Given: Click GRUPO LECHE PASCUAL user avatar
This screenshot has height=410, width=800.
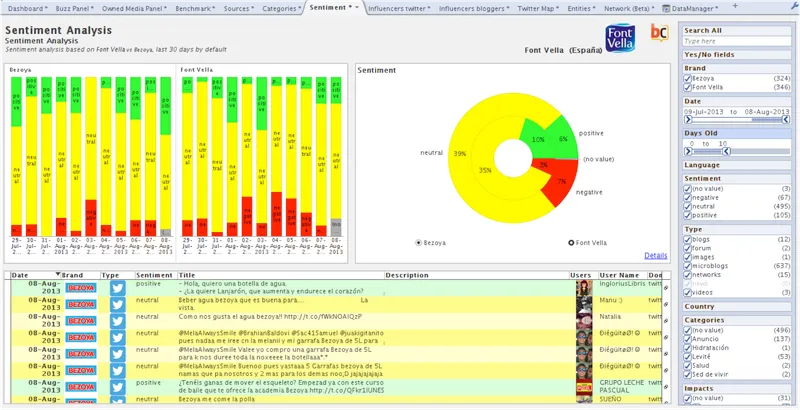Looking at the screenshot, I should coord(584,387).
